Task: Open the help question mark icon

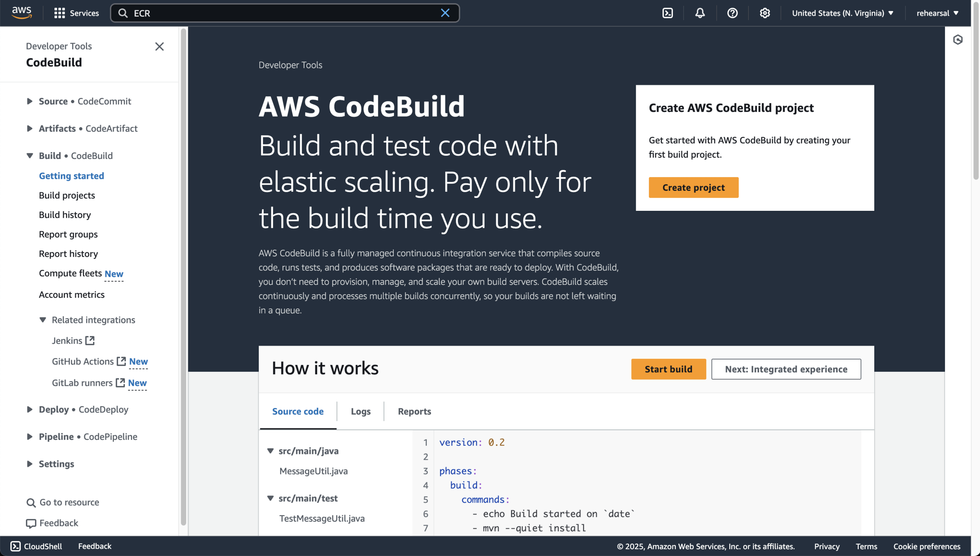Action: point(732,13)
